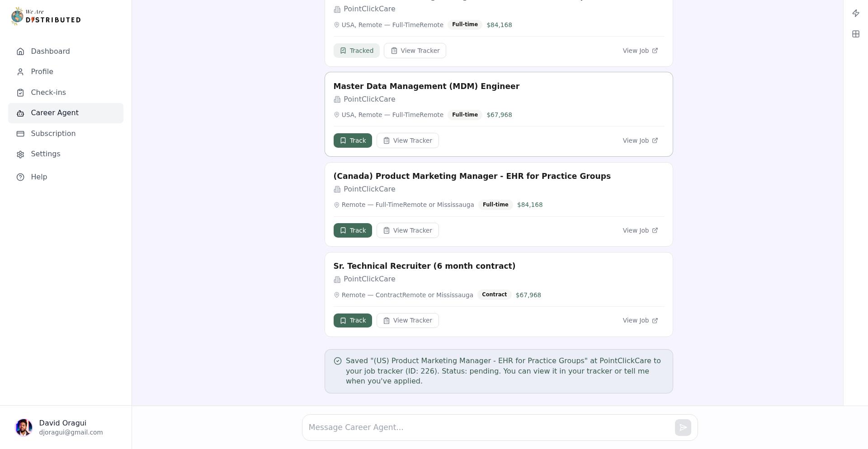
Task: Open Check-ins via its sidebar icon
Action: [20, 92]
